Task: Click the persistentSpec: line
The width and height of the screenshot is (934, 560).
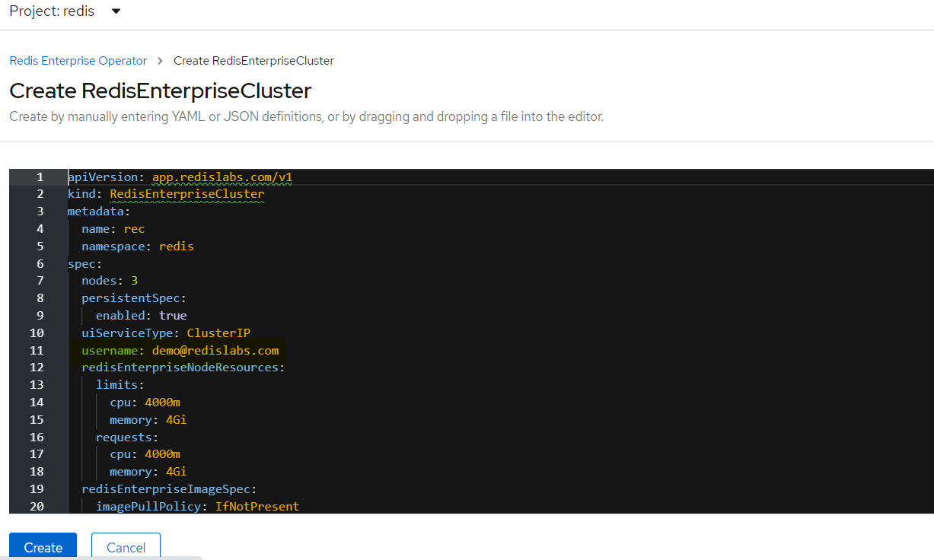Action: tap(134, 297)
